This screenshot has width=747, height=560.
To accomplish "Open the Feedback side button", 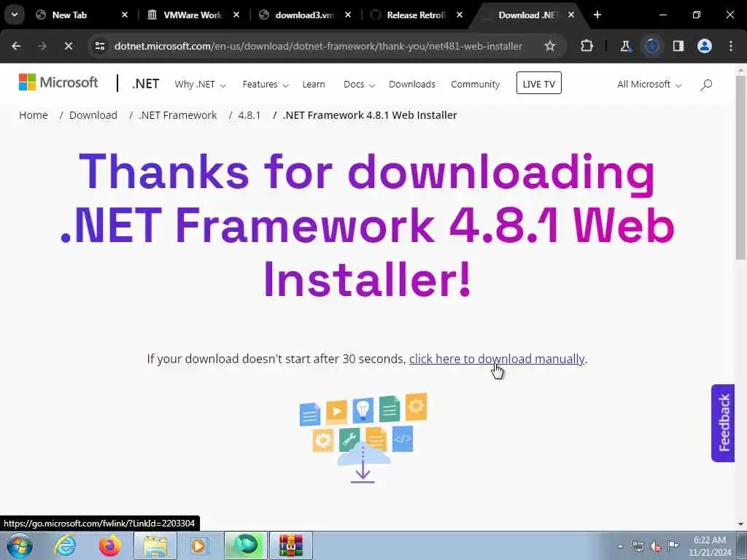I will tap(723, 423).
